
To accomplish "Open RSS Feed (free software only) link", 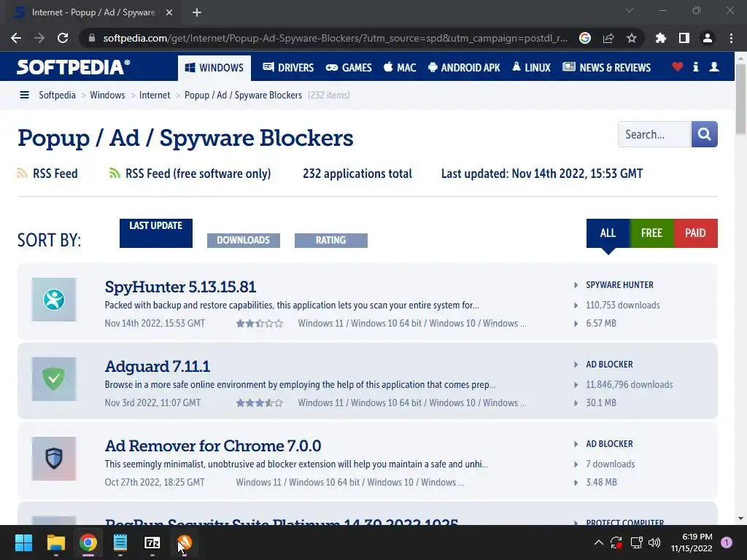I will (x=190, y=174).
